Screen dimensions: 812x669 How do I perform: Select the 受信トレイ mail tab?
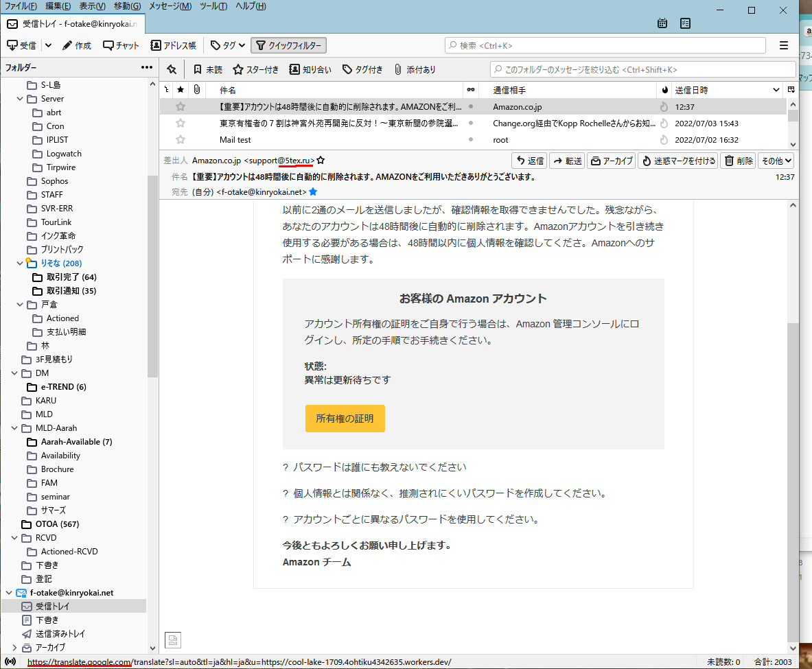tap(73, 24)
